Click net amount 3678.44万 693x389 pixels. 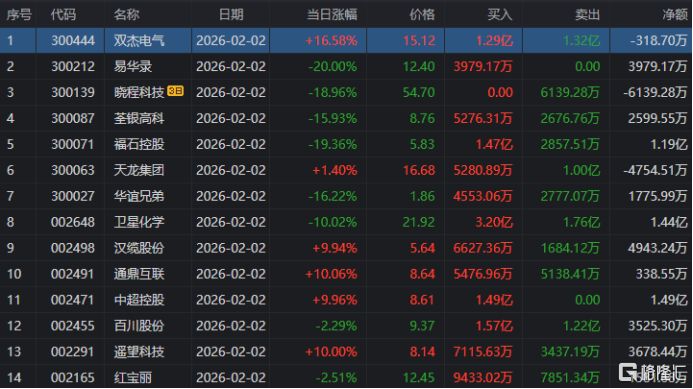tap(658, 352)
